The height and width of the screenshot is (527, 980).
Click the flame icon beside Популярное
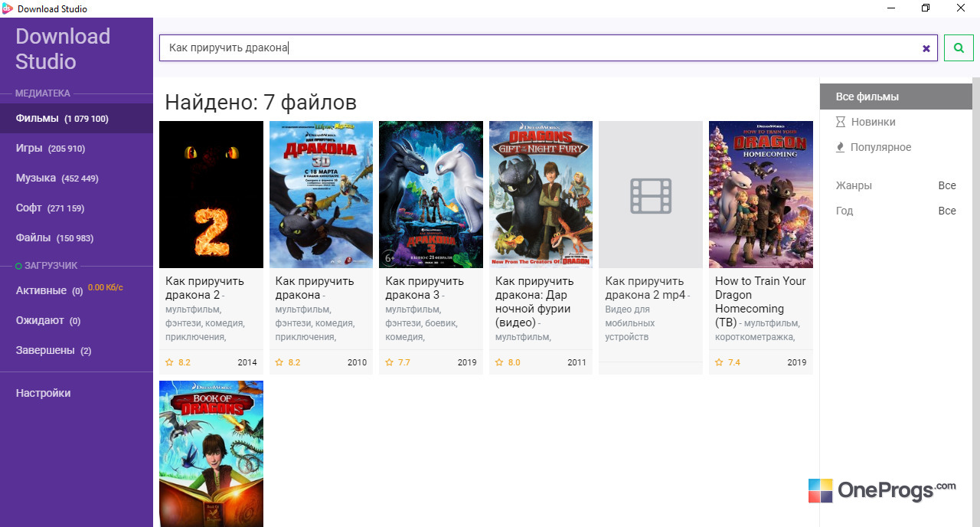pyautogui.click(x=841, y=147)
